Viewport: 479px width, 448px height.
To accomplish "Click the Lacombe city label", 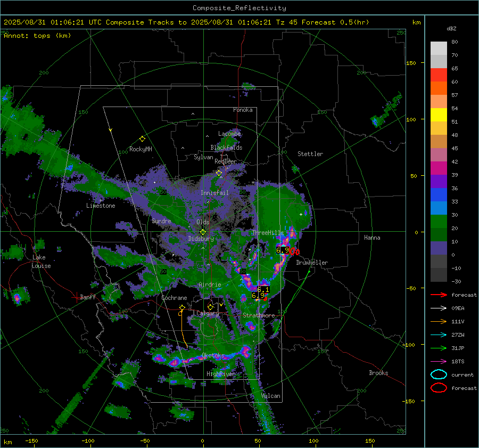I will 229,134.
